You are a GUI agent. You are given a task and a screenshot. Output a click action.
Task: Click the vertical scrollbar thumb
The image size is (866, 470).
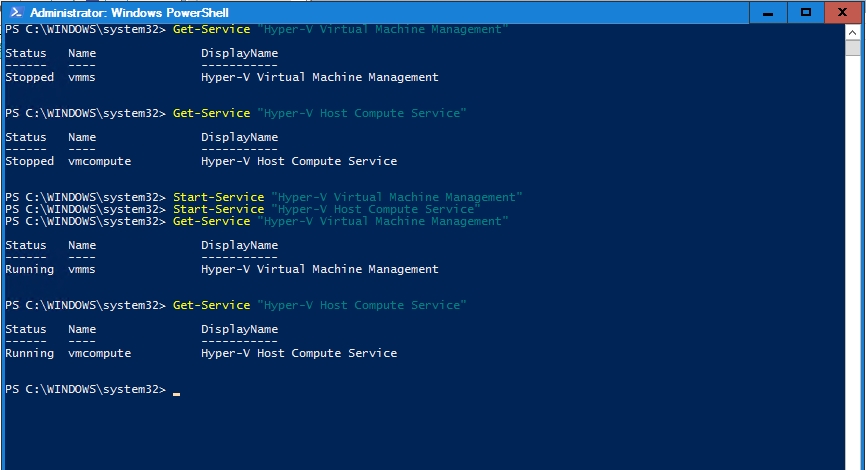point(853,48)
